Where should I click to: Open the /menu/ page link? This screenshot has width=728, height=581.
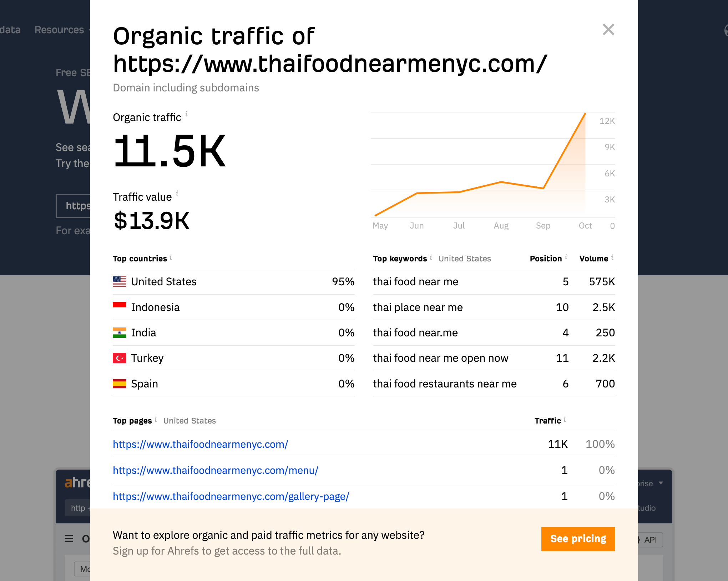click(216, 470)
